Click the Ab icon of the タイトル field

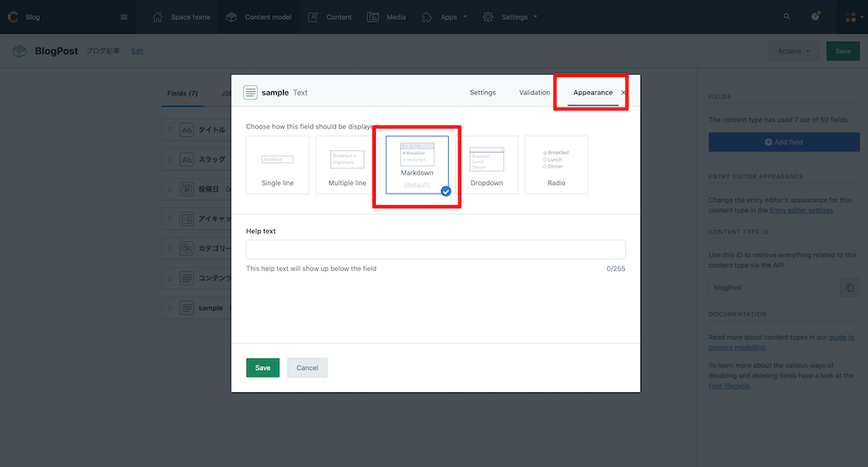[187, 130]
